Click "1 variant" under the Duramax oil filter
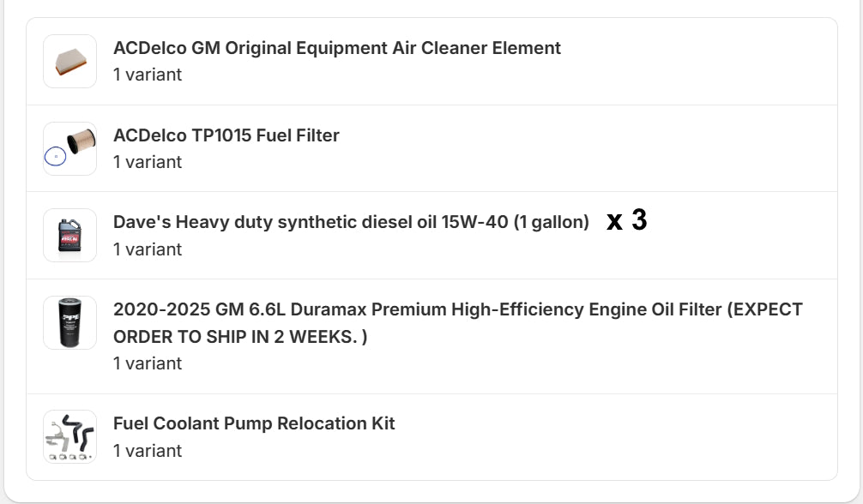863x504 pixels. (x=148, y=363)
